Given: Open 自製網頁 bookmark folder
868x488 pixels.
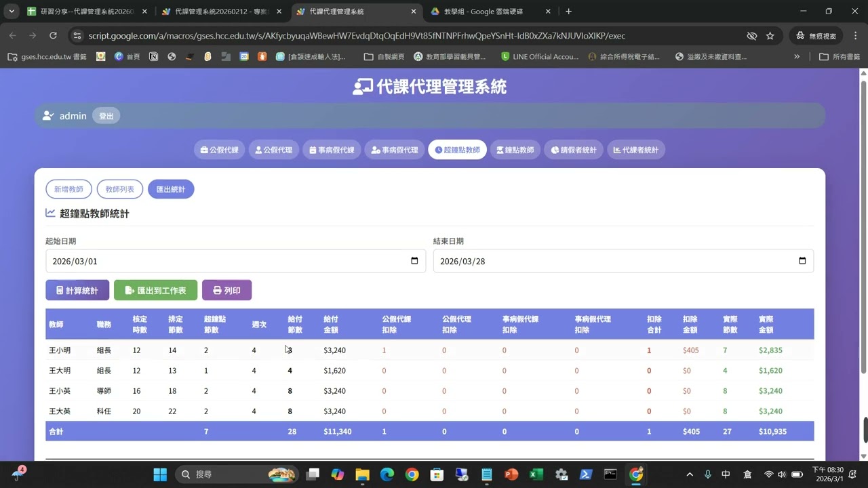Looking at the screenshot, I should (x=384, y=56).
